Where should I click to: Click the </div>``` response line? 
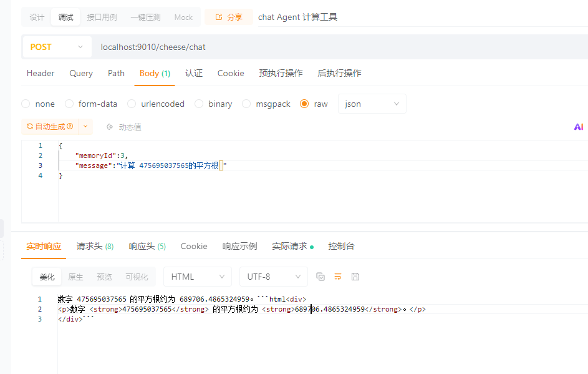(x=76, y=319)
